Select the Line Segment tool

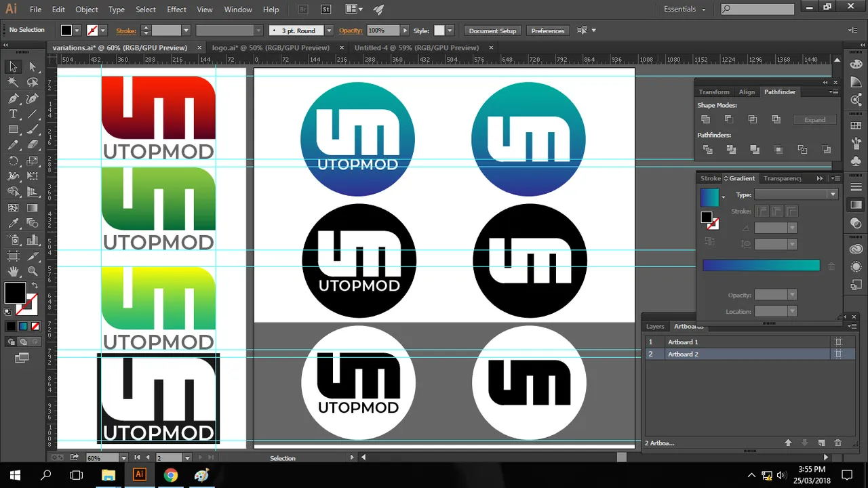pyautogui.click(x=32, y=114)
